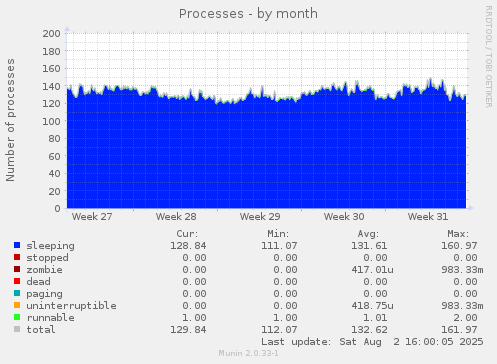Click runnable maximum value 2.00

point(465,318)
